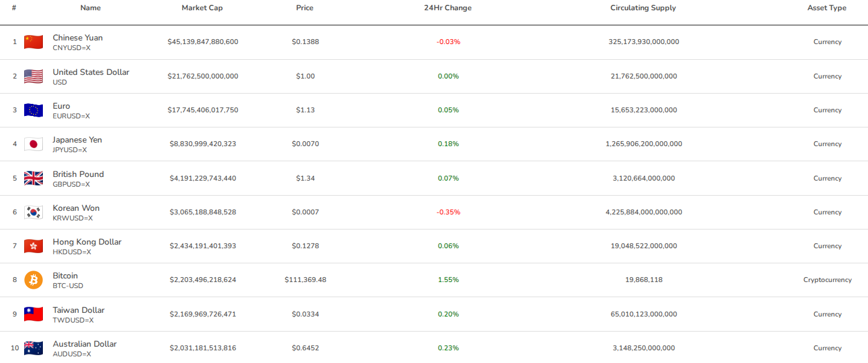868x363 pixels.
Task: Click the Name column header
Action: tap(91, 8)
